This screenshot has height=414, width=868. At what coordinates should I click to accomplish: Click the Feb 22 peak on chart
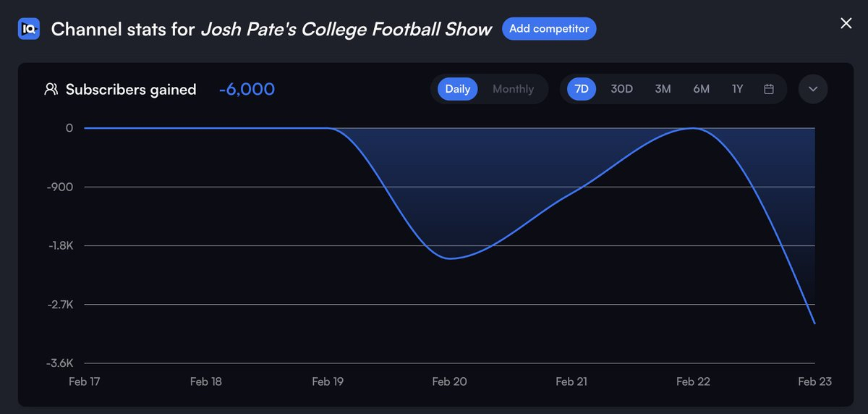click(693, 128)
